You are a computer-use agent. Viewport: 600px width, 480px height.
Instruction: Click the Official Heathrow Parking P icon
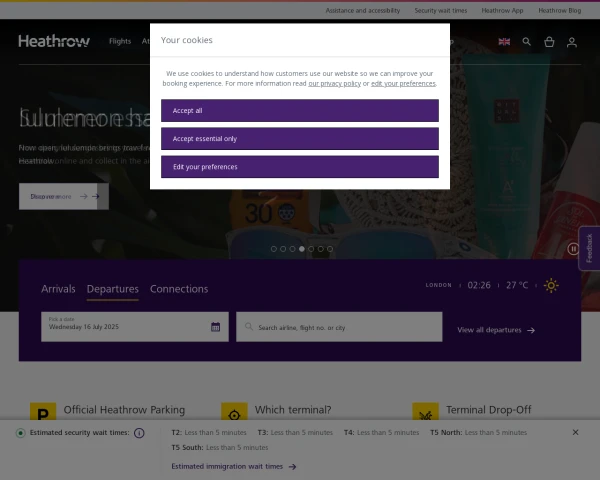coord(43,411)
